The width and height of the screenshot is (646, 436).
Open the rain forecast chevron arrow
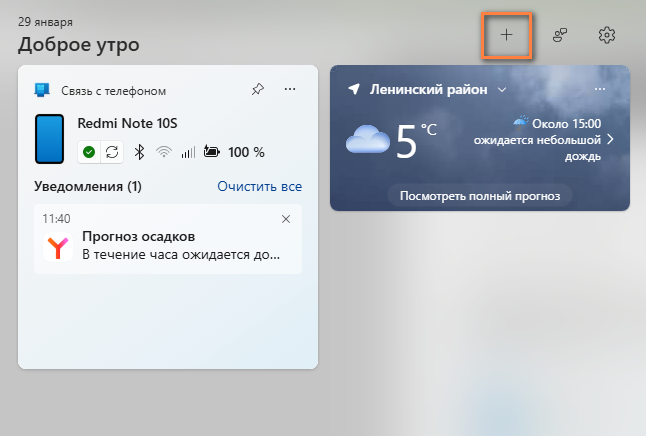(x=611, y=140)
